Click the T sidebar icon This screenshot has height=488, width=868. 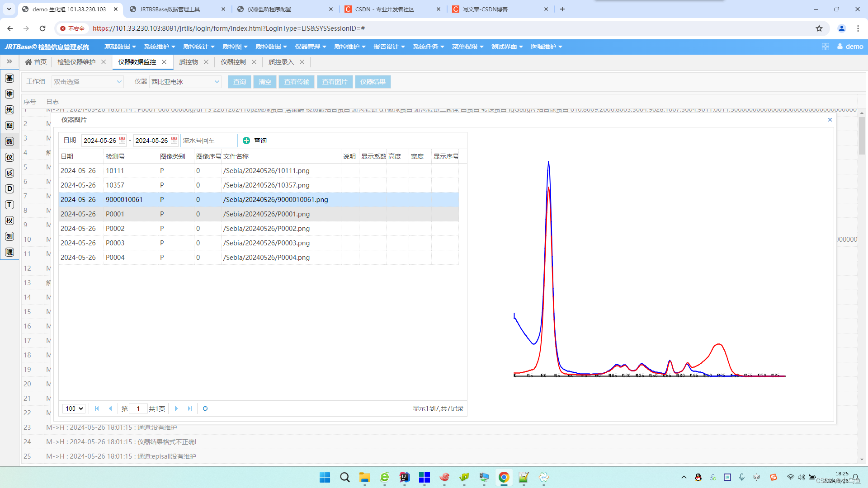tap(9, 205)
